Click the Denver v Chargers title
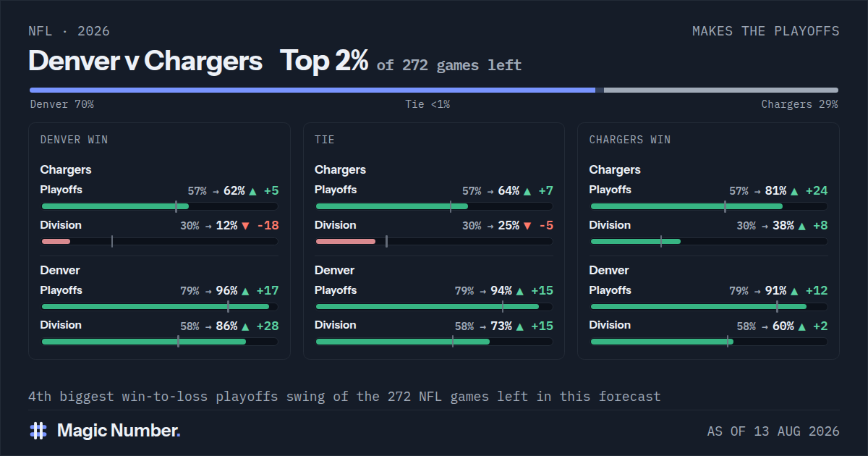868x456 pixels. (145, 61)
